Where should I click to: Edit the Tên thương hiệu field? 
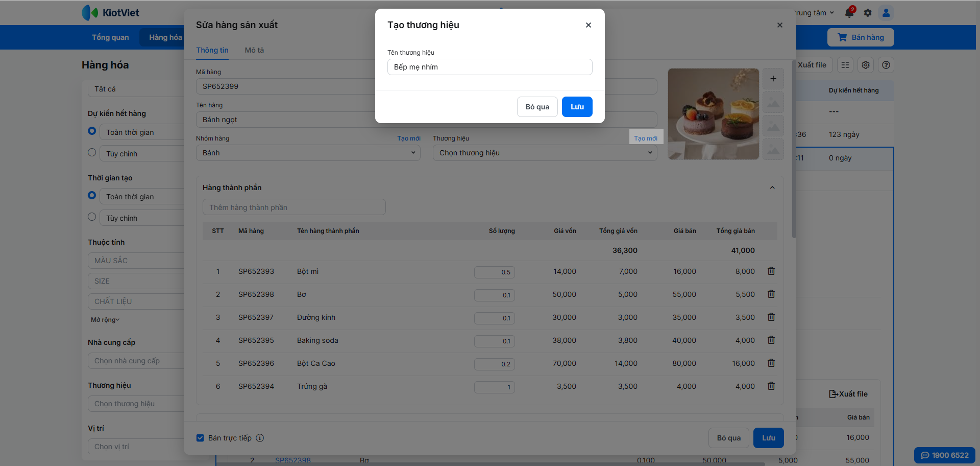[490, 67]
